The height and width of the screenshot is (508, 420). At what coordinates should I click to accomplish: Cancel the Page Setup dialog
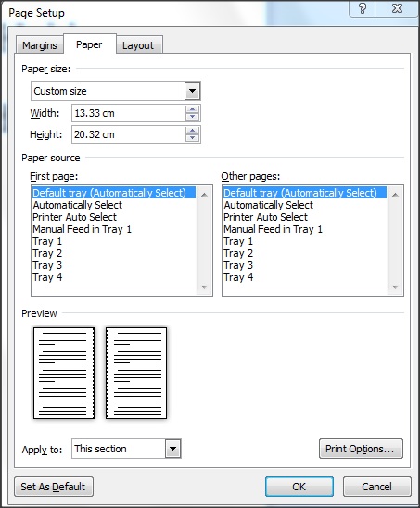tap(377, 487)
